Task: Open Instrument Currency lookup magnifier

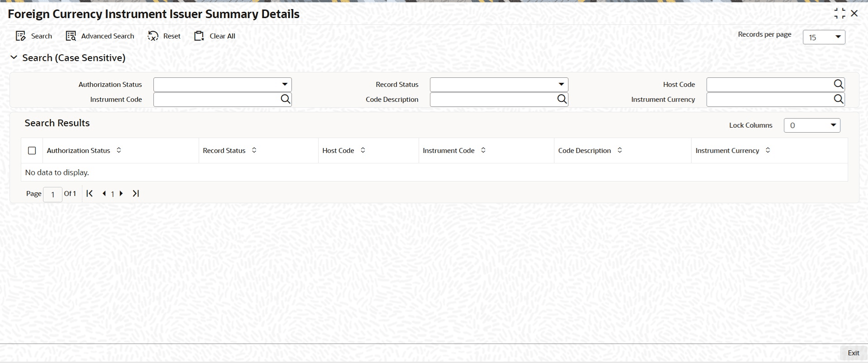Action: (x=838, y=99)
